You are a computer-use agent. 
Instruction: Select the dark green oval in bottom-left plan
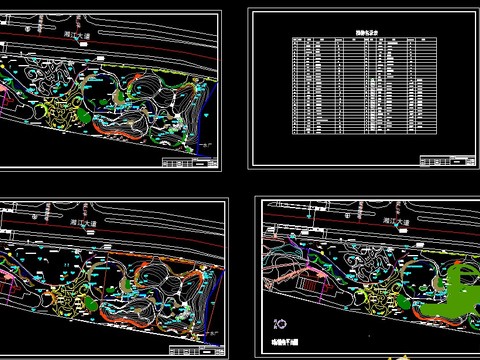[x=91, y=303]
